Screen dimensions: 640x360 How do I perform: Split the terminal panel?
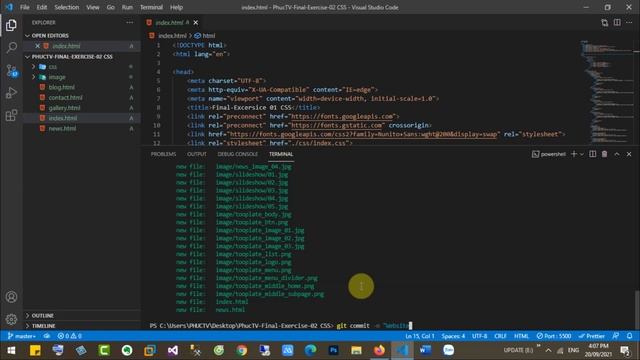593,154
